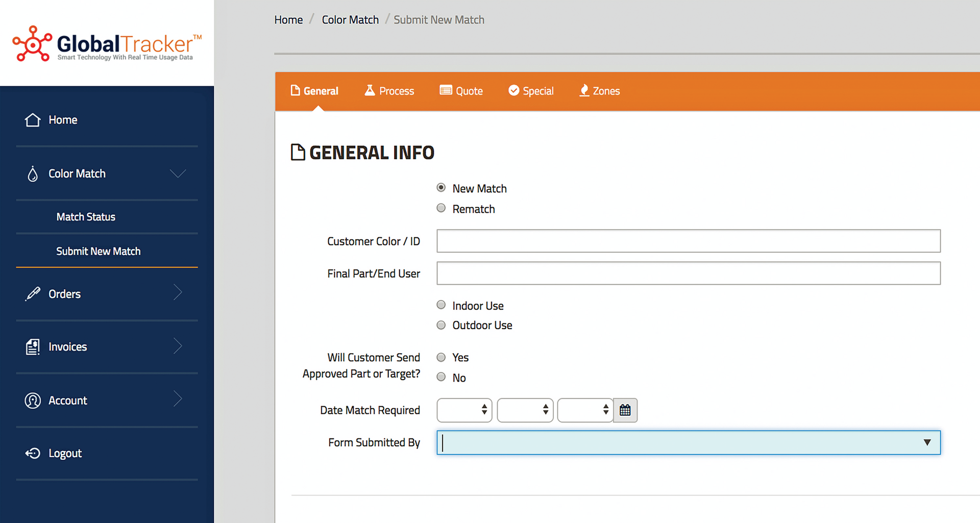Expand the Orders sidebar chevron
The height and width of the screenshot is (523, 980).
pyautogui.click(x=178, y=293)
